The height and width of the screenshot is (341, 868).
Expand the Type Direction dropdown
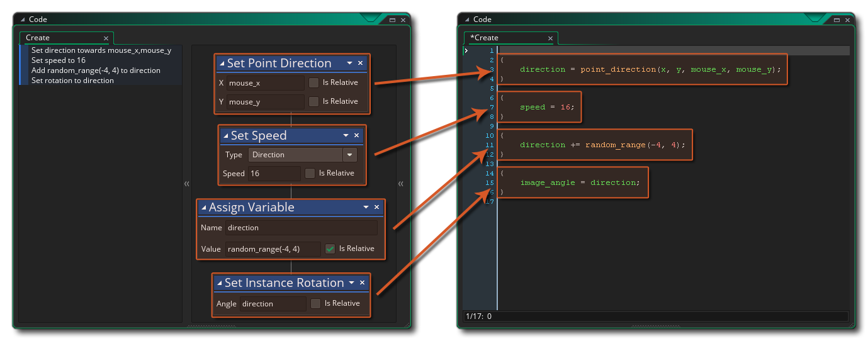349,155
